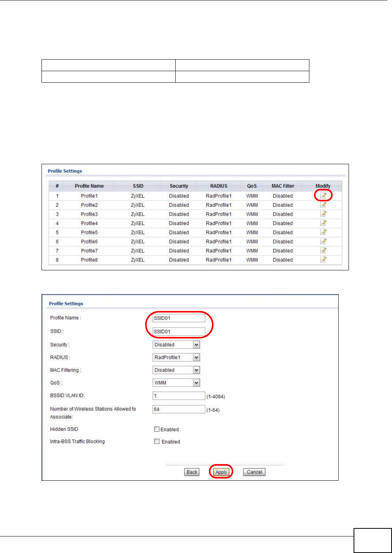Edit Profile1 using its modify icon

[324, 195]
